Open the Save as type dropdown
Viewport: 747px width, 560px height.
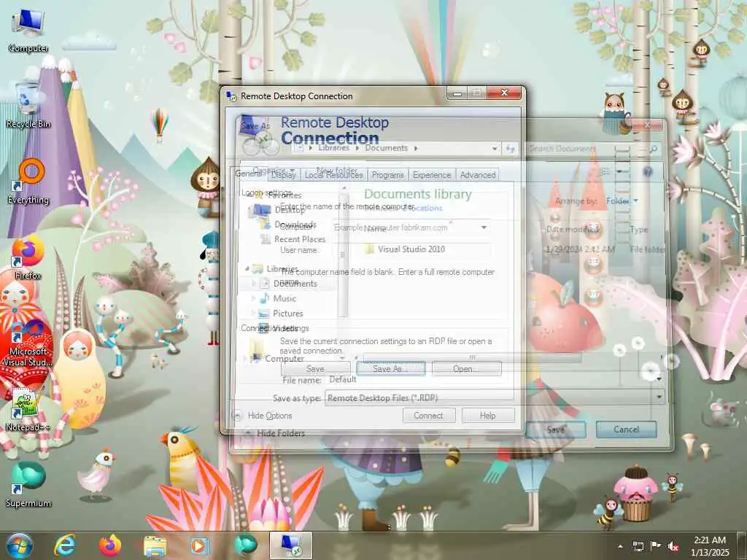659,396
